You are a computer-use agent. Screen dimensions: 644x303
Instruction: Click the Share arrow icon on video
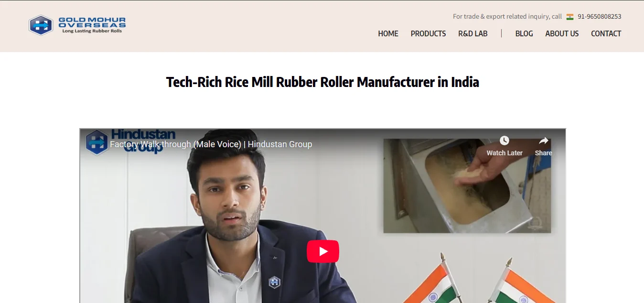point(544,141)
